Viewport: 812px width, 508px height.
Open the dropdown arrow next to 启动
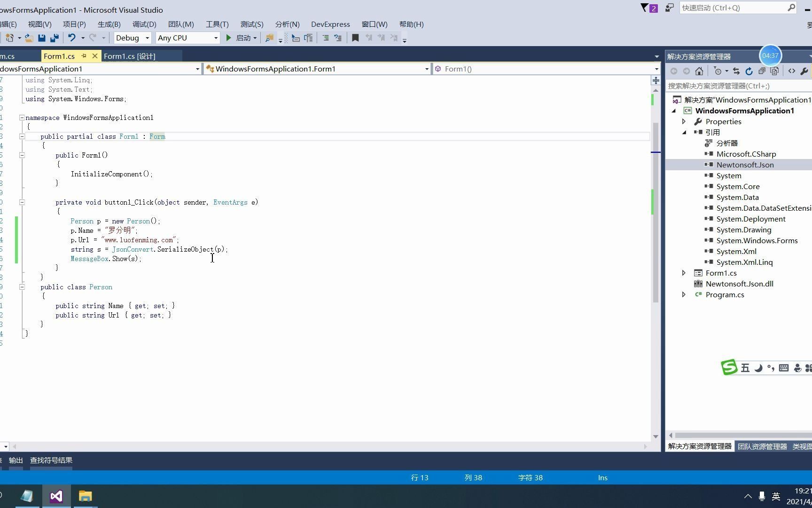click(255, 38)
